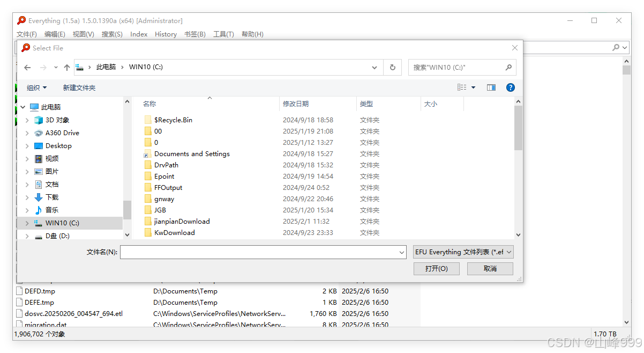Click the Documents and Settings shortcut icon
Image resolution: width=644 pixels, height=353 pixels.
coord(148,154)
